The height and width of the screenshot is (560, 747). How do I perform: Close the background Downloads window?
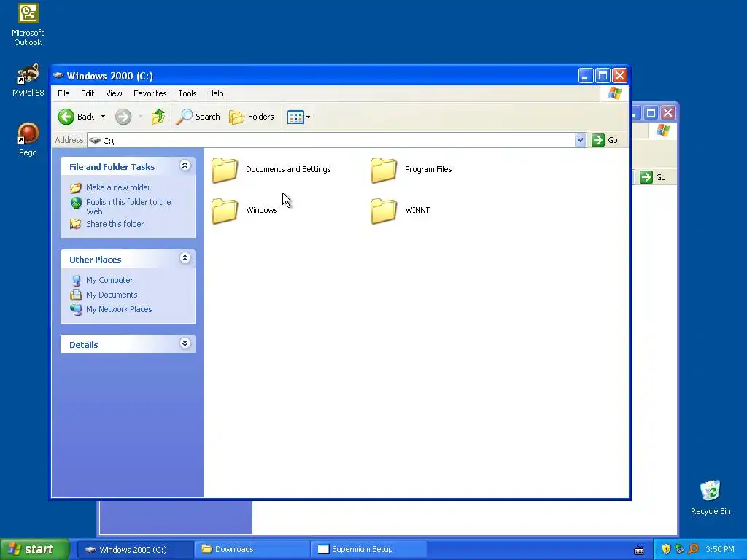668,113
